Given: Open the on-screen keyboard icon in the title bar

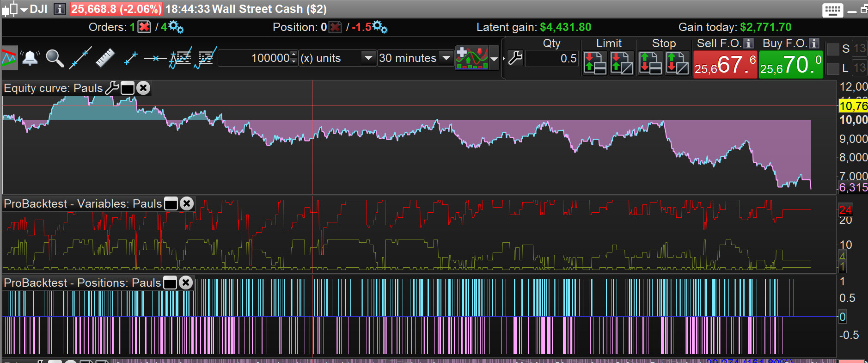Looking at the screenshot, I should point(832,10).
